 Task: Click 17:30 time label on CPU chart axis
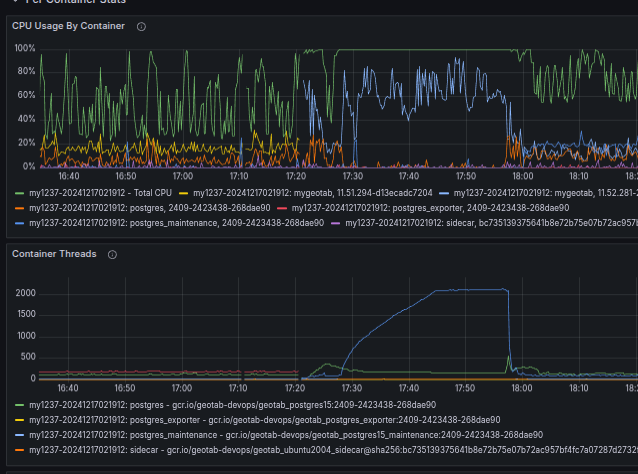pyautogui.click(x=352, y=176)
